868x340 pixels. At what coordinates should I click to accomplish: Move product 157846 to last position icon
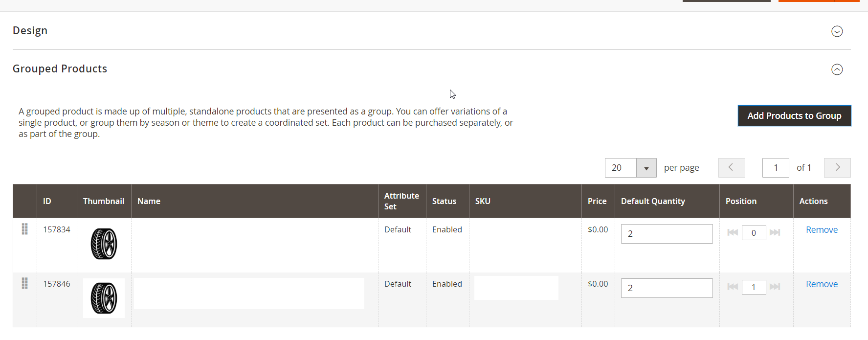[775, 287]
